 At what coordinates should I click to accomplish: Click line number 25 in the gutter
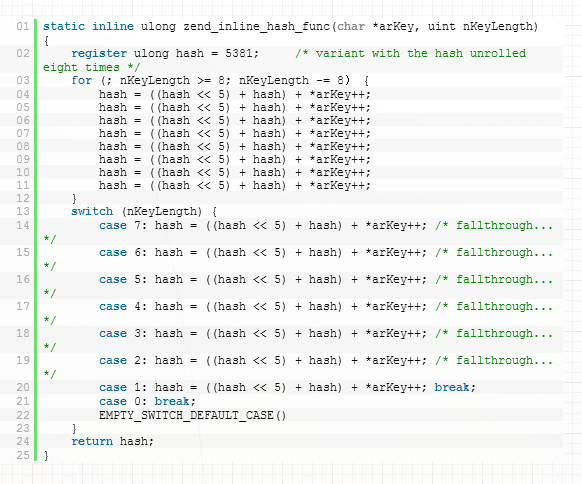tap(23, 455)
